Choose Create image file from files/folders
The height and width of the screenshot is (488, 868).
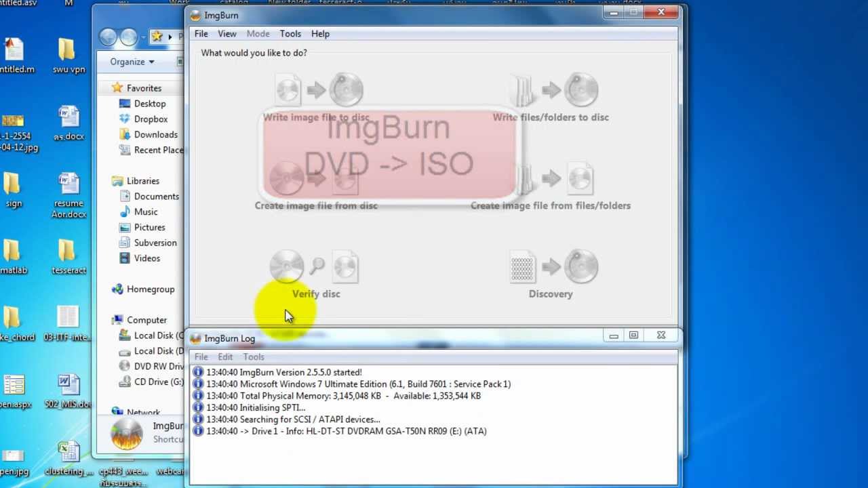coord(551,186)
